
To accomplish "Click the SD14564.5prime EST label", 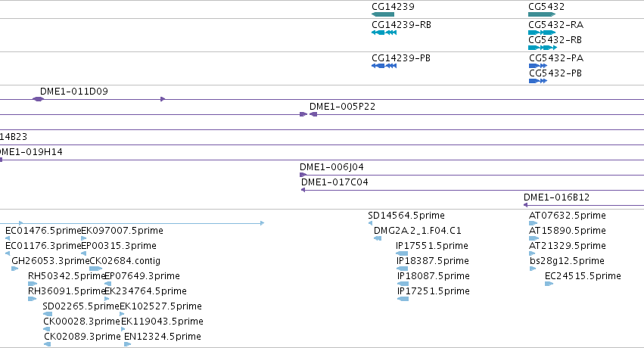I will [406, 216].
